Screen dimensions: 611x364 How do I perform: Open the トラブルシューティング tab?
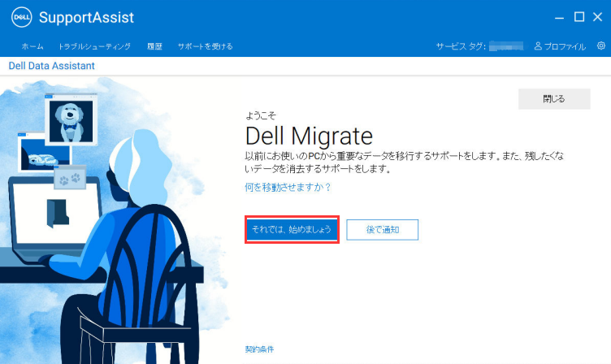(x=94, y=46)
